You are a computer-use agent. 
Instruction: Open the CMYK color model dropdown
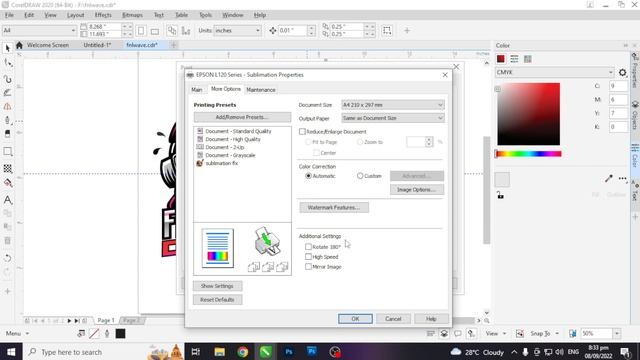click(x=554, y=72)
